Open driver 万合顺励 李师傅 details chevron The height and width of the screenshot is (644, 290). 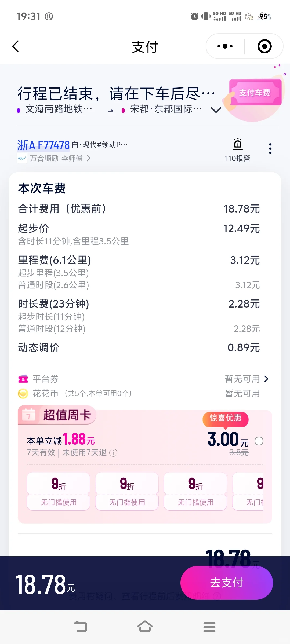[x=89, y=158]
